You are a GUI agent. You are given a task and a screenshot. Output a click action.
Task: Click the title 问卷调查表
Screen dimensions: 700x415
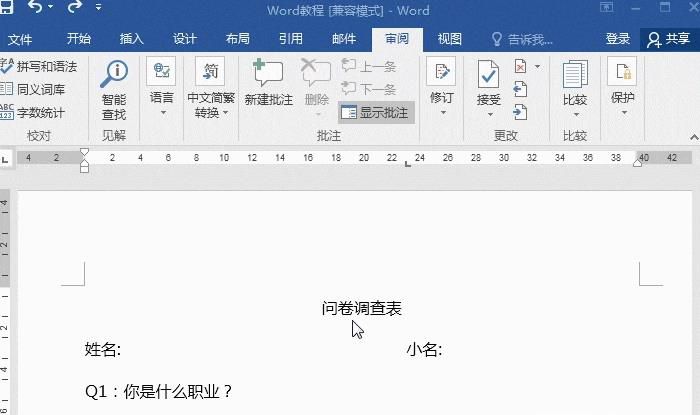point(362,308)
